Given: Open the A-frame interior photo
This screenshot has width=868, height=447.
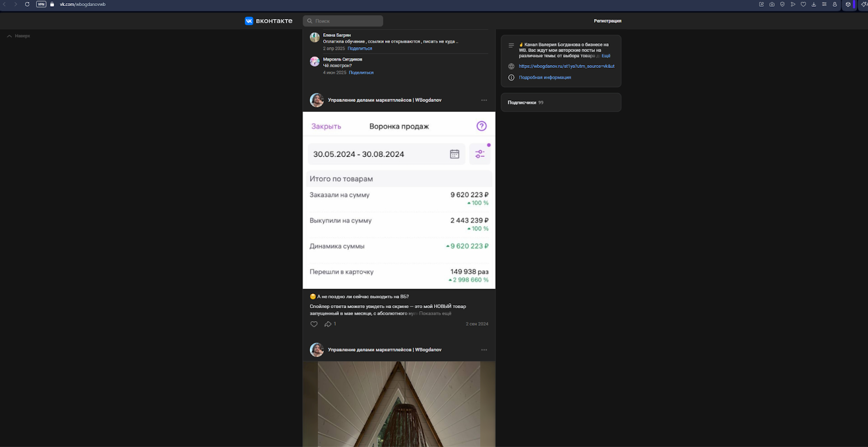Looking at the screenshot, I should tap(399, 404).
